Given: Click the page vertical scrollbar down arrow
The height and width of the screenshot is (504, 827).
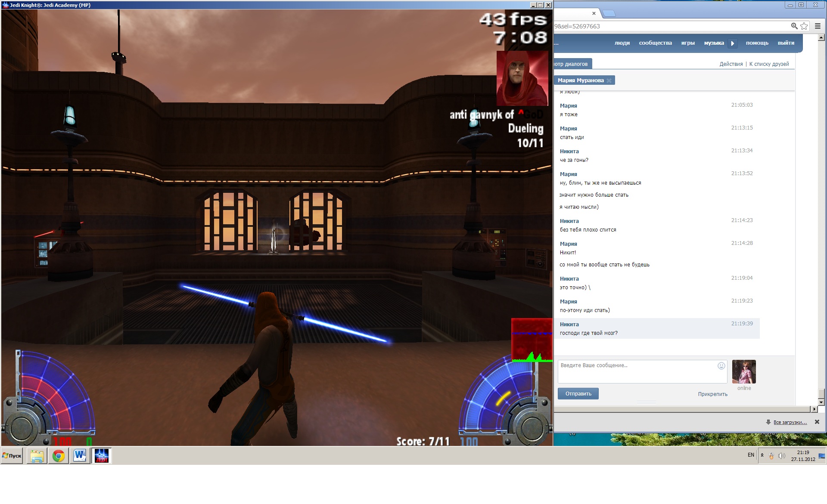Looking at the screenshot, I should coord(821,402).
